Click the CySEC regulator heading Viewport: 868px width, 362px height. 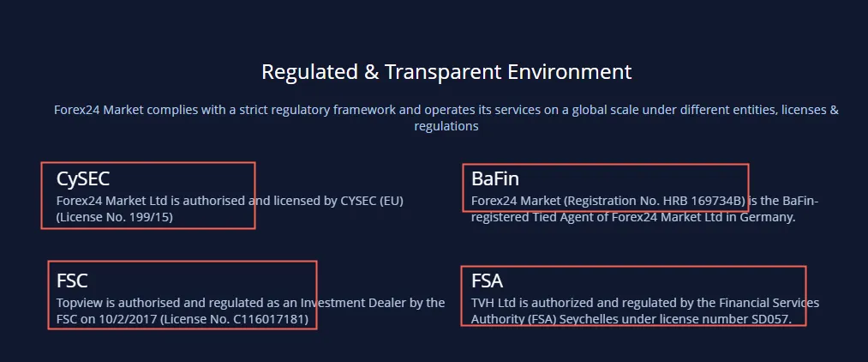click(83, 178)
